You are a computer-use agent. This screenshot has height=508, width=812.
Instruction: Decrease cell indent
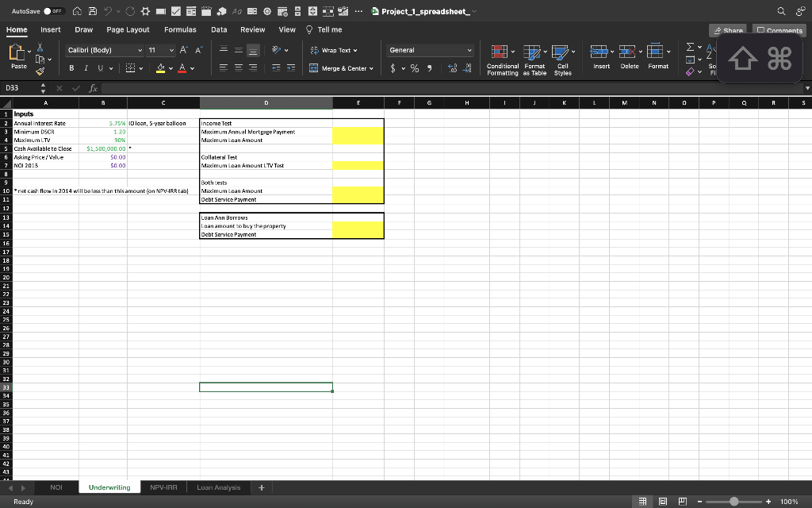tap(276, 68)
